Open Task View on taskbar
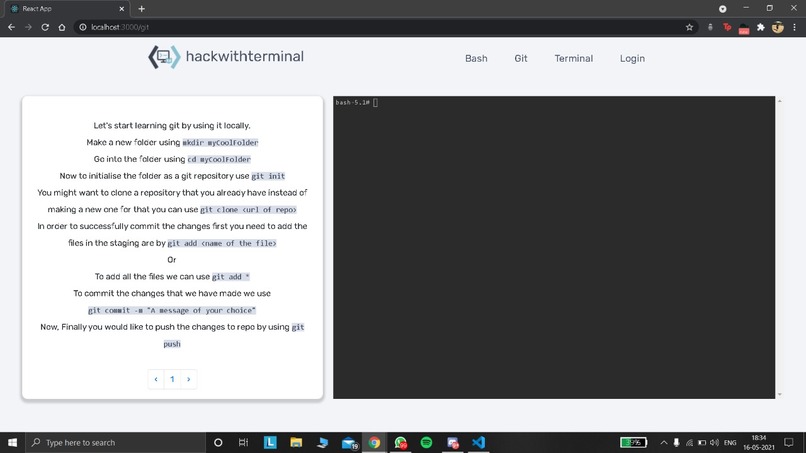This screenshot has height=453, width=806. pos(244,442)
